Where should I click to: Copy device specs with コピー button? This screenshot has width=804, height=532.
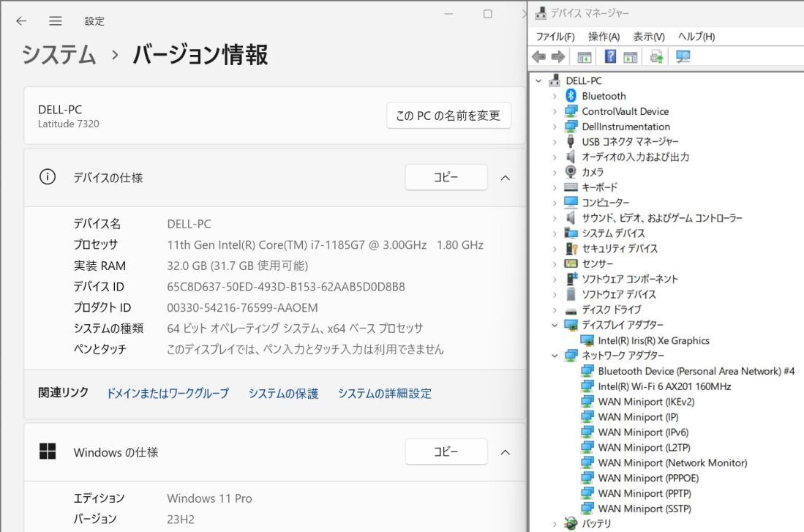pos(446,178)
